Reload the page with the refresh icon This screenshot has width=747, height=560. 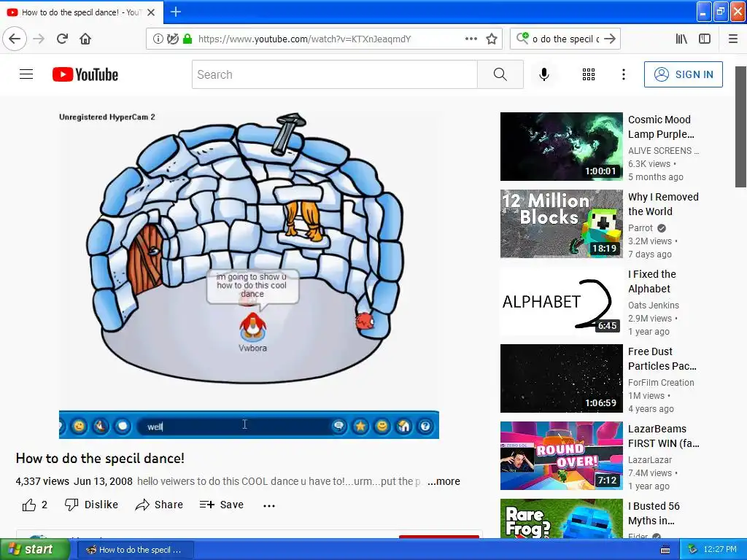(63, 39)
